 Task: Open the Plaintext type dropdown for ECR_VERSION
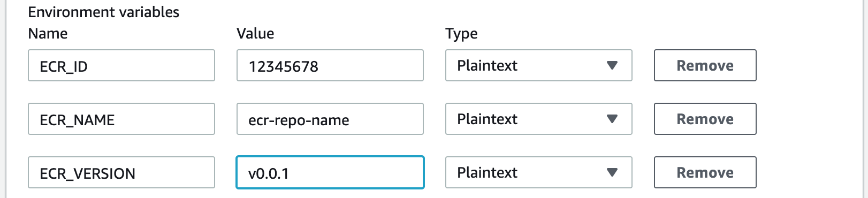pyautogui.click(x=538, y=172)
